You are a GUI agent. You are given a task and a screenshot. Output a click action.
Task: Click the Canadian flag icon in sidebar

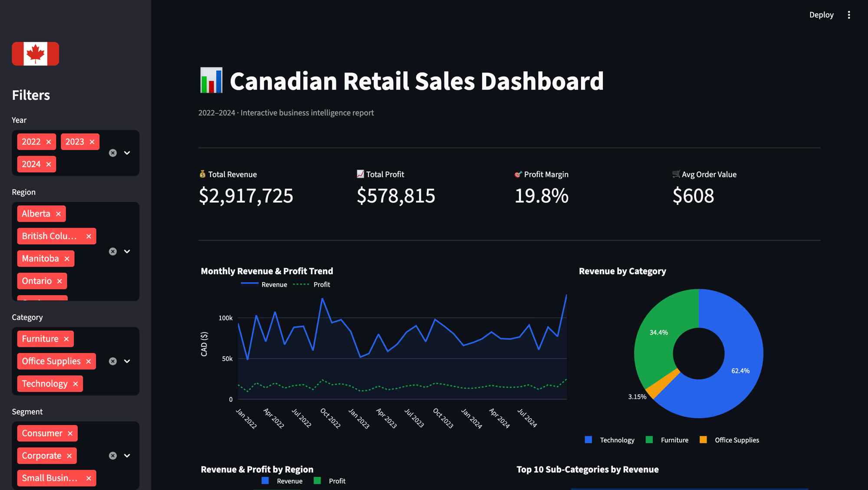[x=35, y=53]
